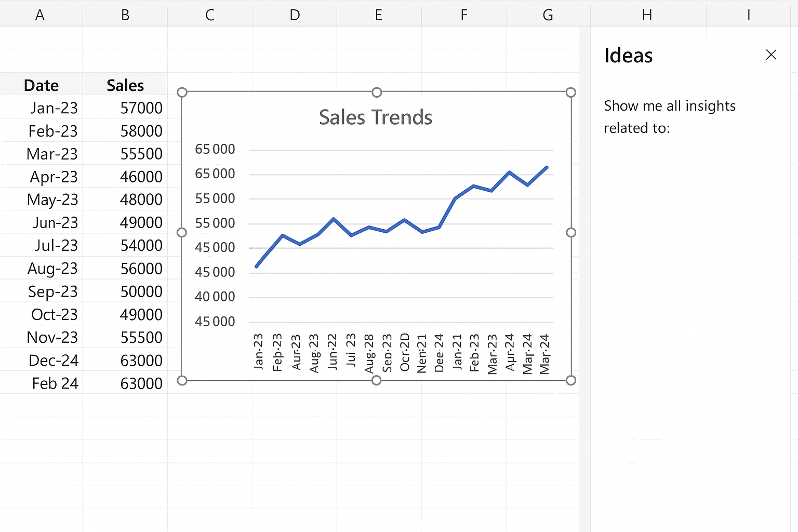The height and width of the screenshot is (532, 798).
Task: Click sales value 50000
Action: [125, 291]
